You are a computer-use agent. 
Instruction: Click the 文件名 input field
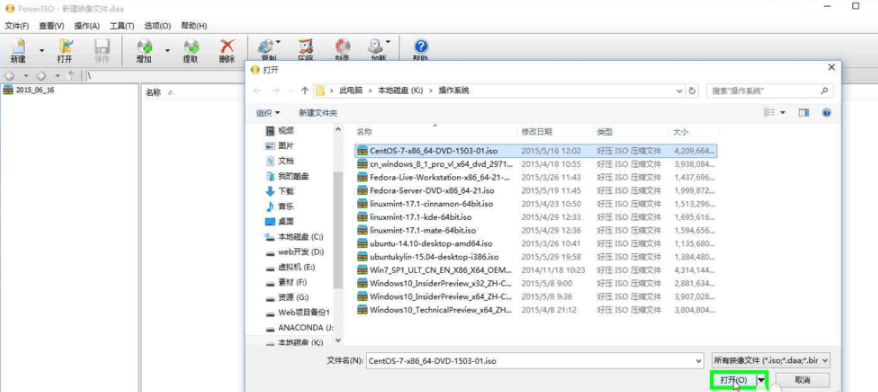point(530,361)
